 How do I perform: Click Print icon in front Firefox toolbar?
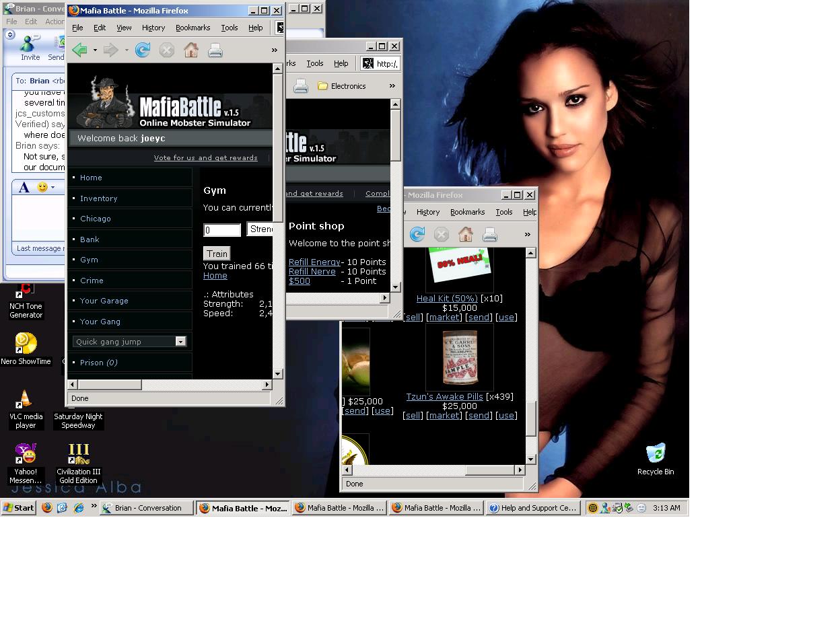(x=215, y=50)
